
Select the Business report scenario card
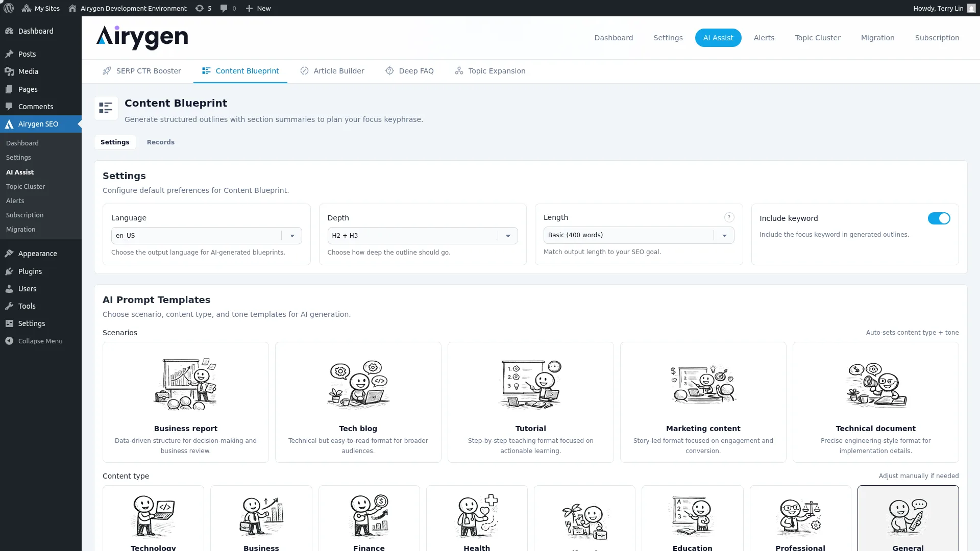[186, 403]
